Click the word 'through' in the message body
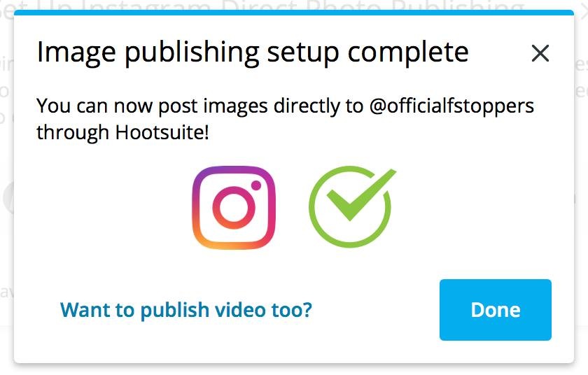This screenshot has height=375, width=588. [x=73, y=132]
